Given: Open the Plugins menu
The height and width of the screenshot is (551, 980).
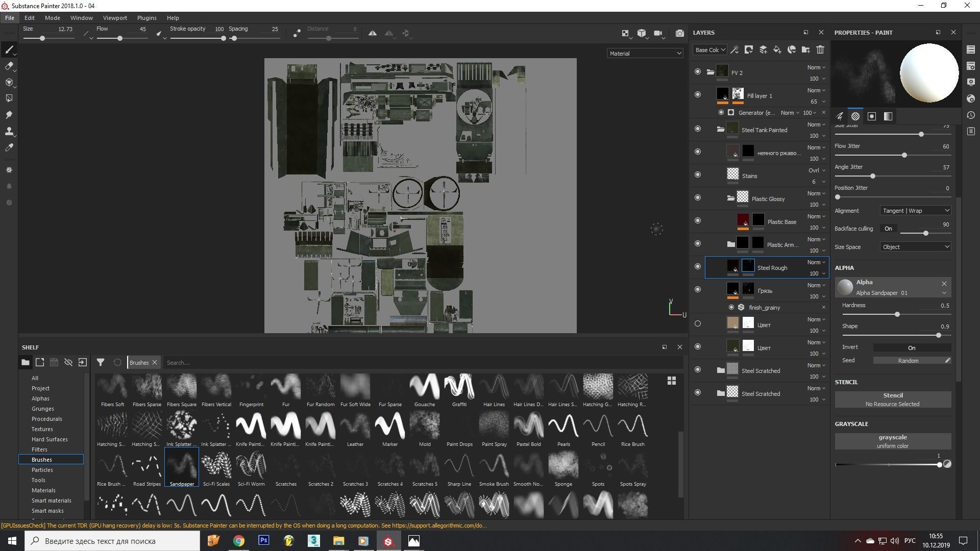Looking at the screenshot, I should pos(146,18).
